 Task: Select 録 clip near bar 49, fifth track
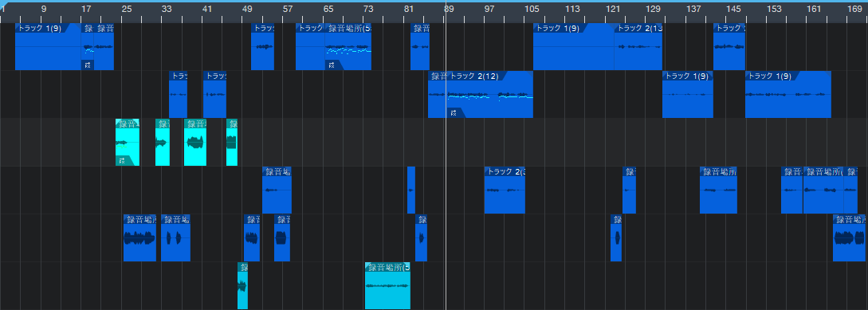[252, 238]
